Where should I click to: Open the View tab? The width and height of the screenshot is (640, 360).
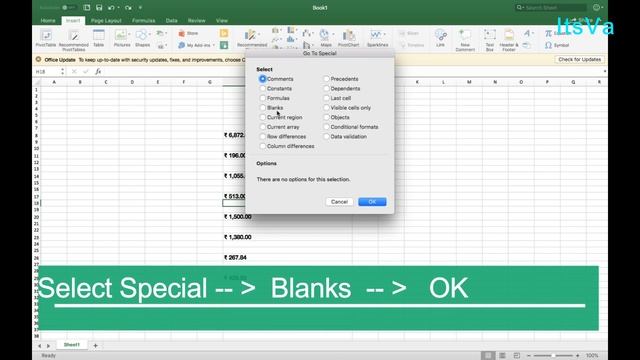point(222,20)
